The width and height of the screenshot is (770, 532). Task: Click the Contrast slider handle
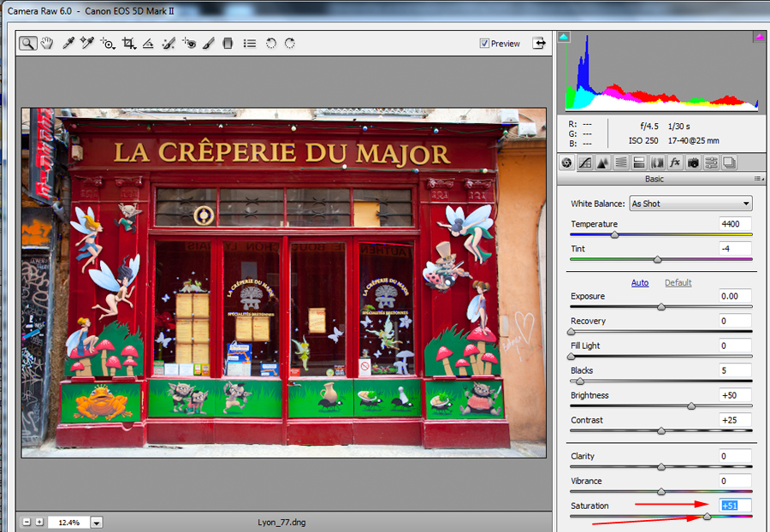click(x=661, y=431)
